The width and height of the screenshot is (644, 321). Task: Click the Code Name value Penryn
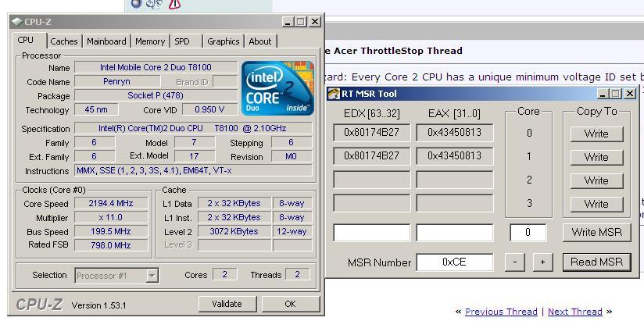pyautogui.click(x=116, y=81)
